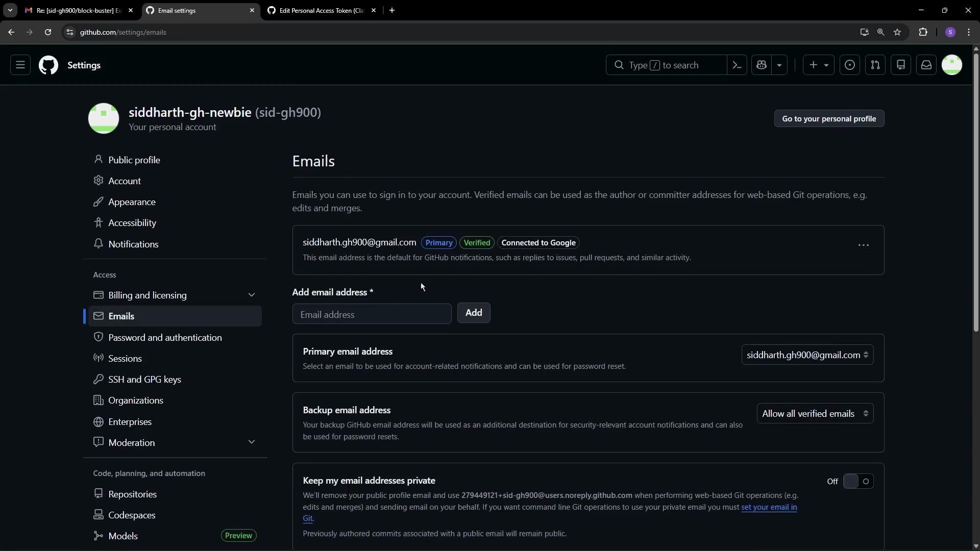Screen dimensions: 980x551
Task: Reload the page
Action: pos(48,32)
